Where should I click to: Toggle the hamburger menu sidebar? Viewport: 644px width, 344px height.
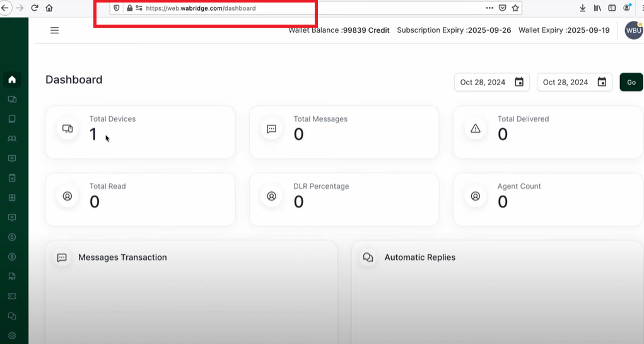coord(55,30)
